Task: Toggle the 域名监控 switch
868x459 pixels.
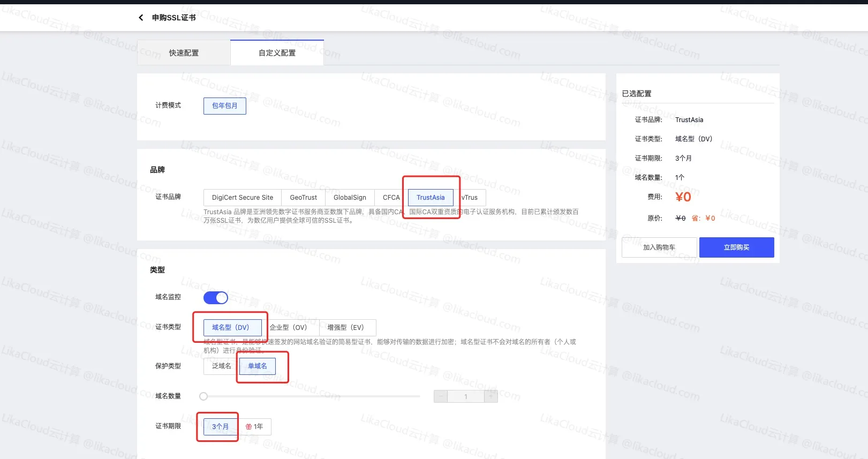Action: click(x=216, y=298)
